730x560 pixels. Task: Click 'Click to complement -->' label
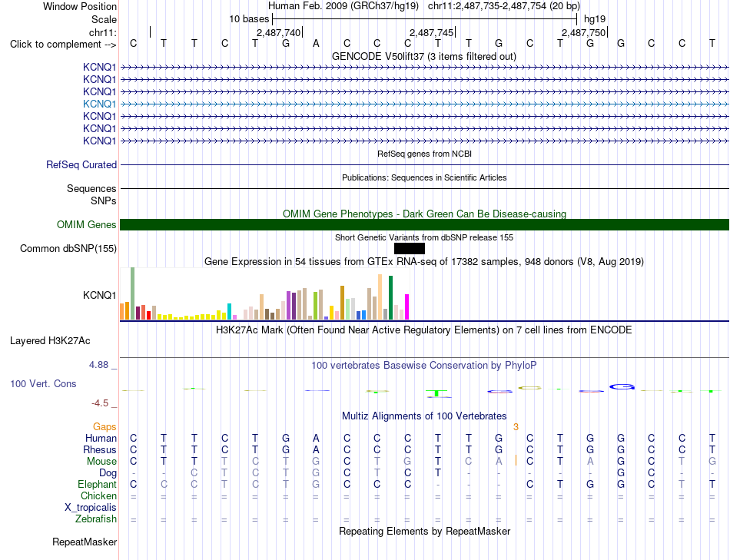63,45
